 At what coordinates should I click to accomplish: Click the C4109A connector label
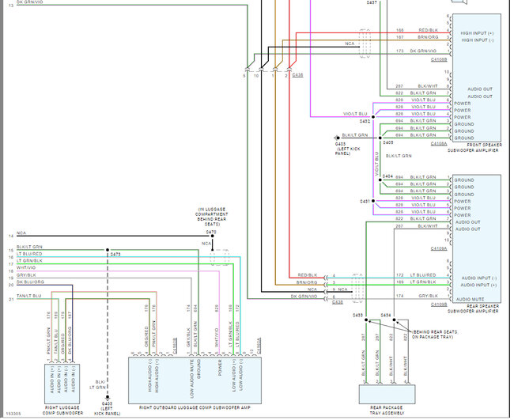(x=439, y=248)
